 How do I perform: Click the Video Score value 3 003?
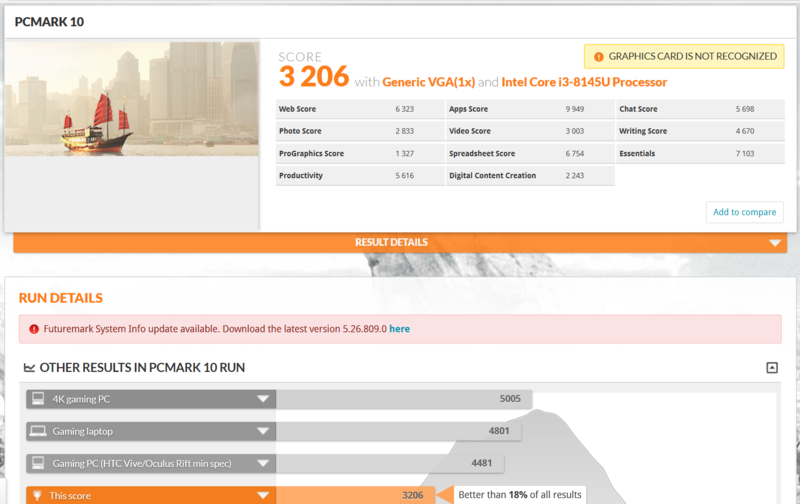[574, 131]
